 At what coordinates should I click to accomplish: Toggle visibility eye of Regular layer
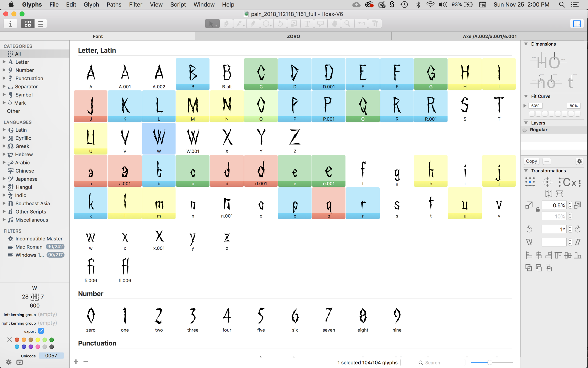click(524, 130)
